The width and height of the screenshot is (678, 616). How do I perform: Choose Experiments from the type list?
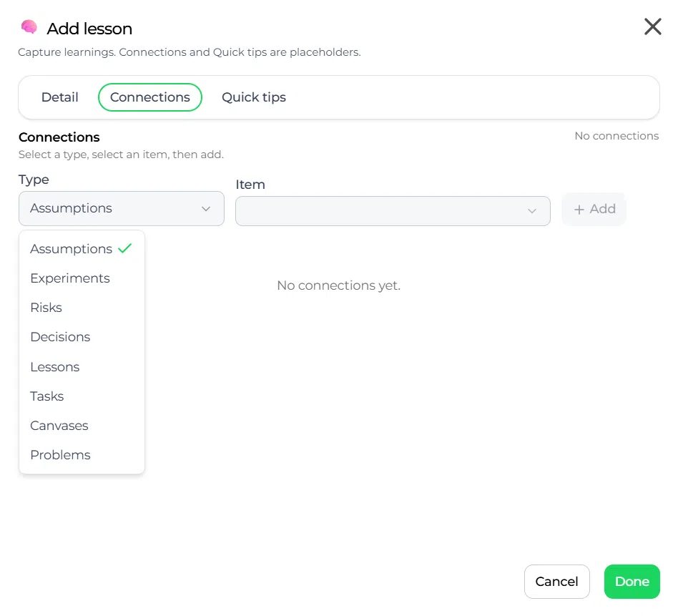(x=82, y=278)
